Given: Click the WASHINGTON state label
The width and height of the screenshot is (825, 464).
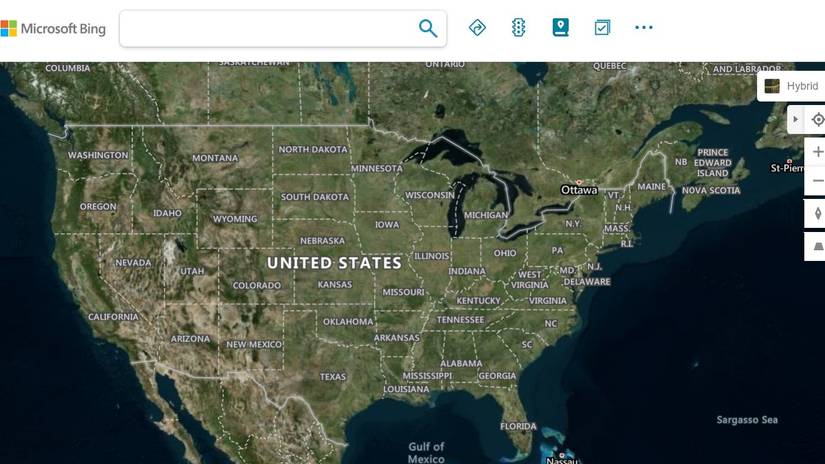Looking at the screenshot, I should 98,155.
